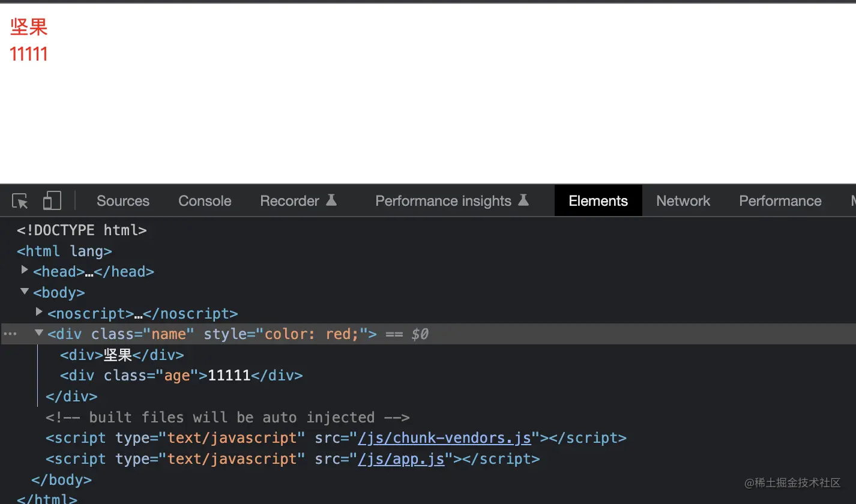Activate the inspect element picker icon

[20, 201]
